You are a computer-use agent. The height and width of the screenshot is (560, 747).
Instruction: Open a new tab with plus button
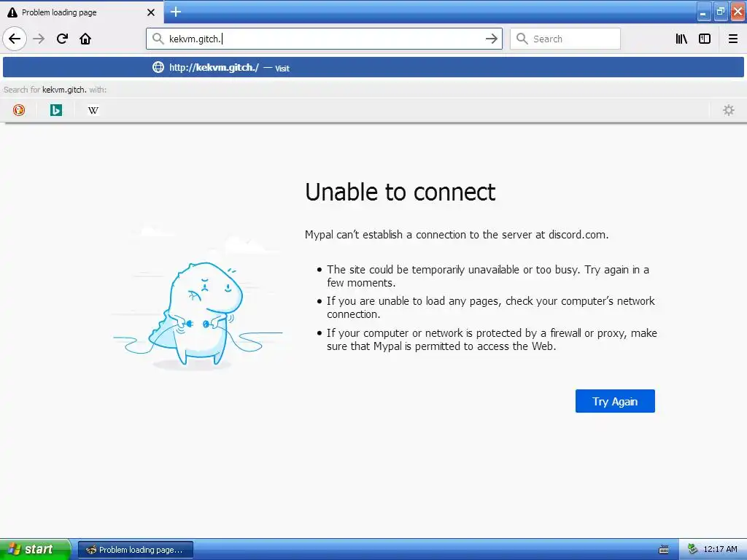pyautogui.click(x=176, y=12)
